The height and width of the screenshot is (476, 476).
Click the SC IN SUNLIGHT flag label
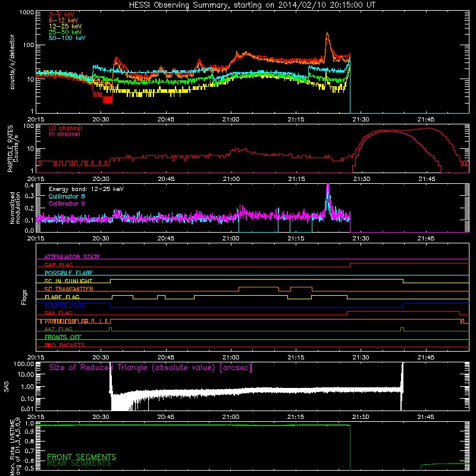coord(68,281)
